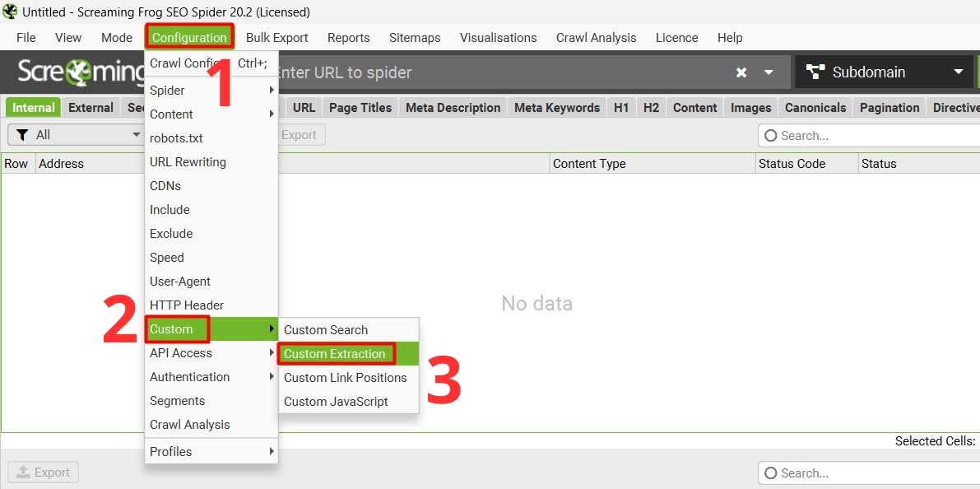Image resolution: width=980 pixels, height=489 pixels.
Task: Clear URL bar with the X icon
Action: click(x=741, y=72)
